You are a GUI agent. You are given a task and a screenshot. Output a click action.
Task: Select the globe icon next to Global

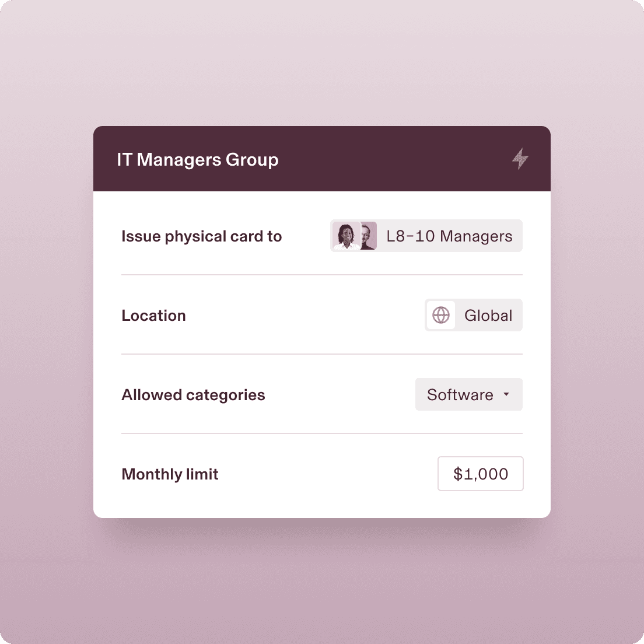click(x=441, y=315)
